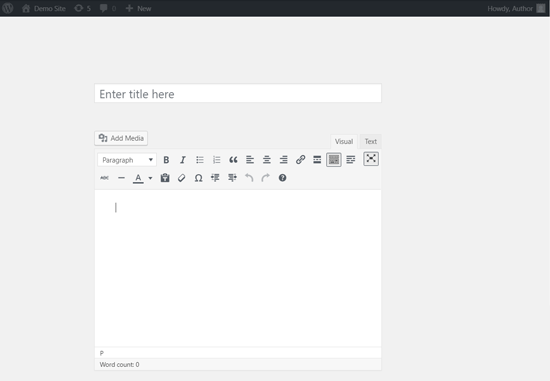Insert a numbered list
550x381 pixels.
pos(216,160)
